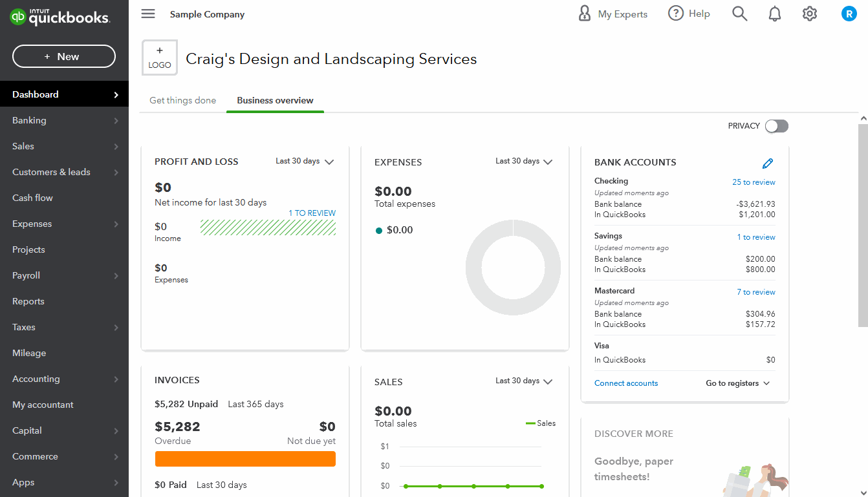Image resolution: width=868 pixels, height=497 pixels.
Task: Click the New button
Action: (x=64, y=56)
